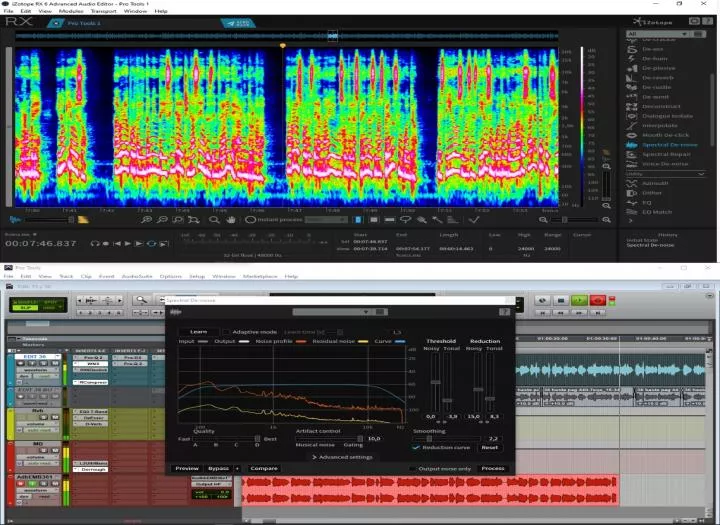Click the Send Back button in RX
This screenshot has width=720, height=525.
pos(238,23)
